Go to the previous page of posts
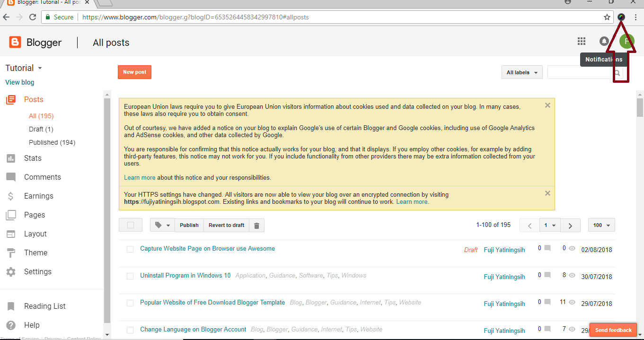 click(x=530, y=226)
